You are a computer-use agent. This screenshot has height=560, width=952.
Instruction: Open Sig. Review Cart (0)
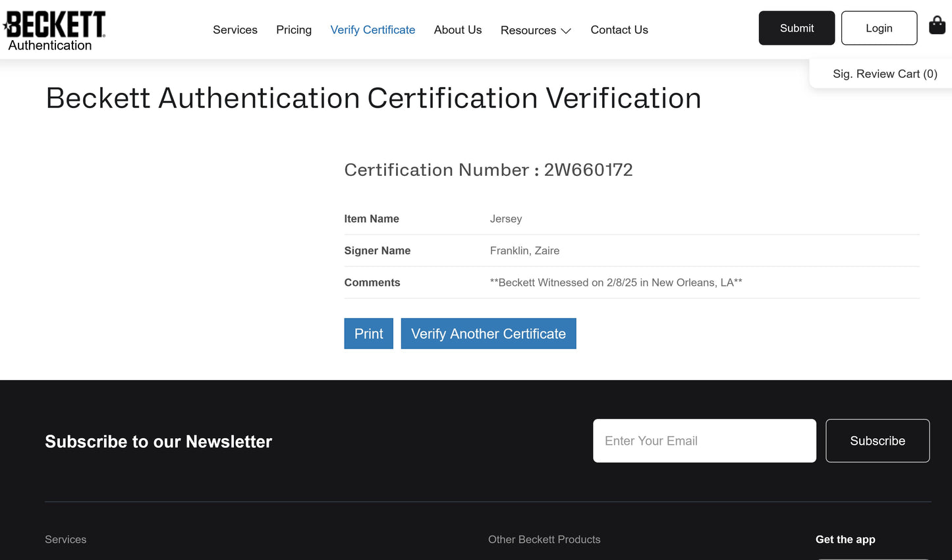(885, 74)
